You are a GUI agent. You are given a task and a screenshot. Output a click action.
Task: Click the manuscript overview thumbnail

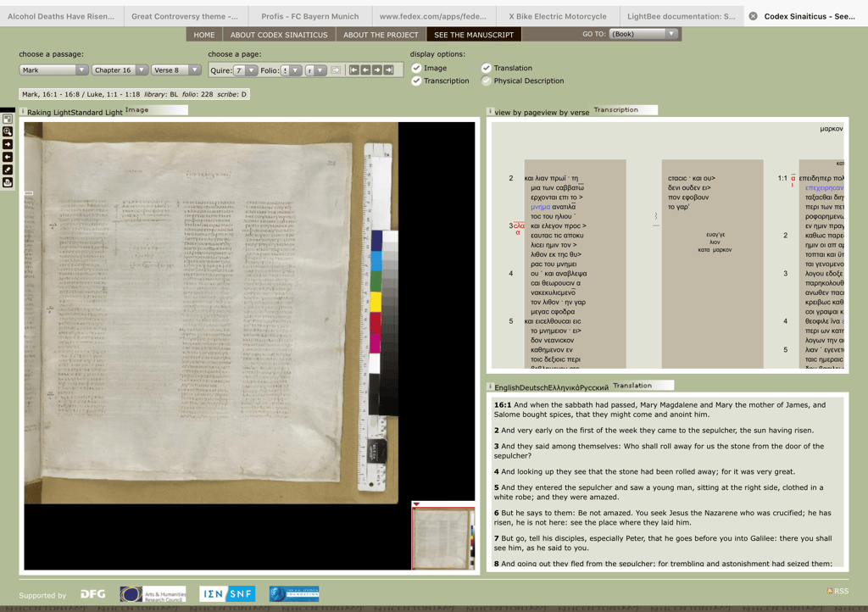tap(442, 538)
